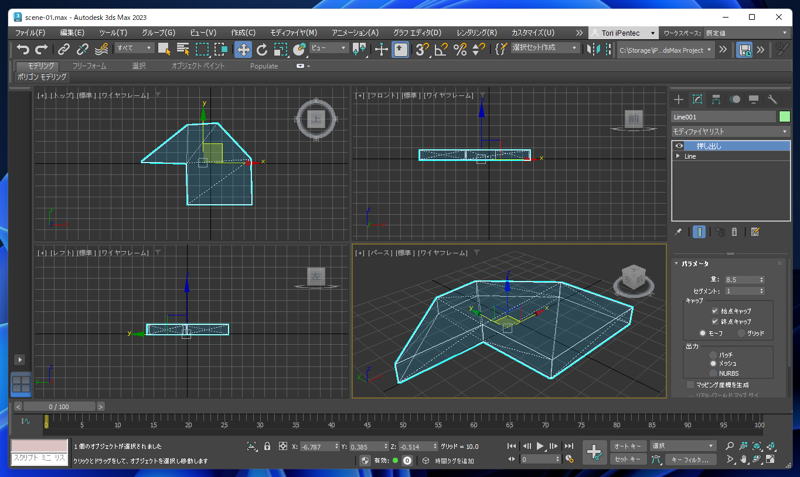Open the すべて selection filter dropdown
This screenshot has height=477, width=800.
[134, 48]
